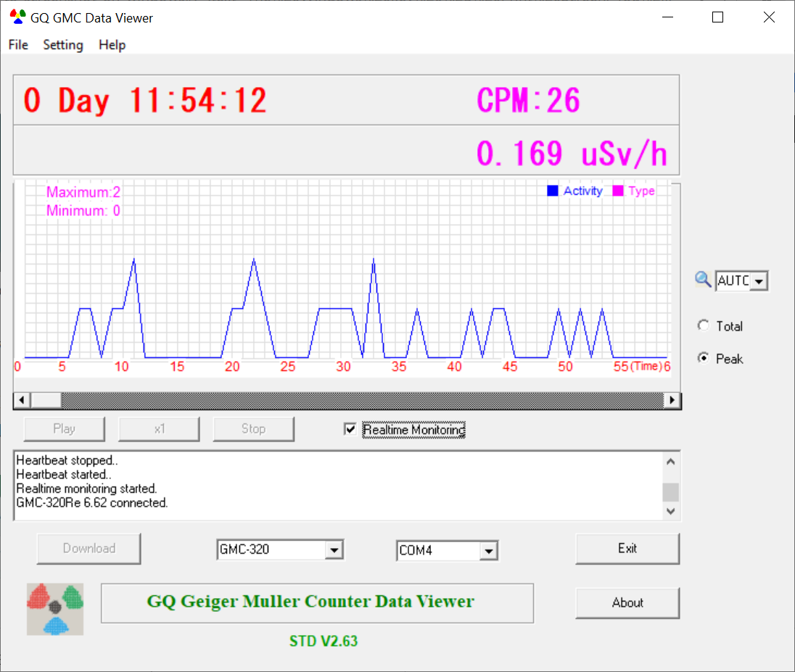Minimize the GQ GMC Data Viewer window
The height and width of the screenshot is (672, 795).
click(668, 17)
